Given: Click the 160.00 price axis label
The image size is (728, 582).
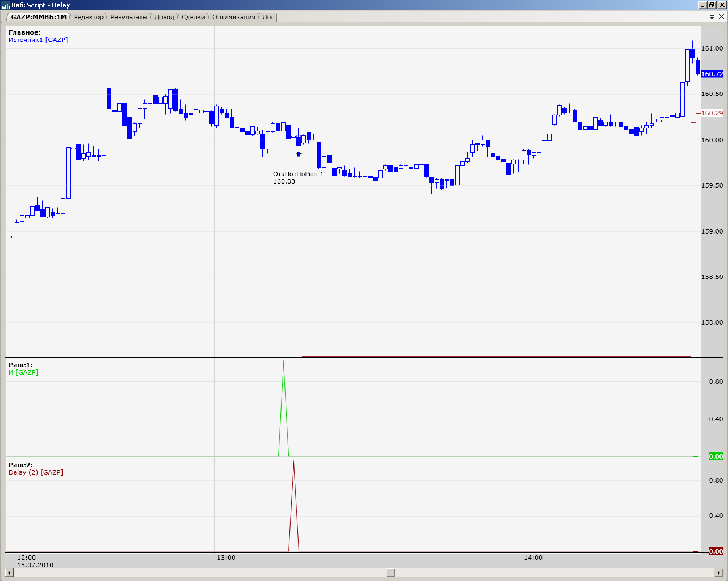Looking at the screenshot, I should point(712,140).
